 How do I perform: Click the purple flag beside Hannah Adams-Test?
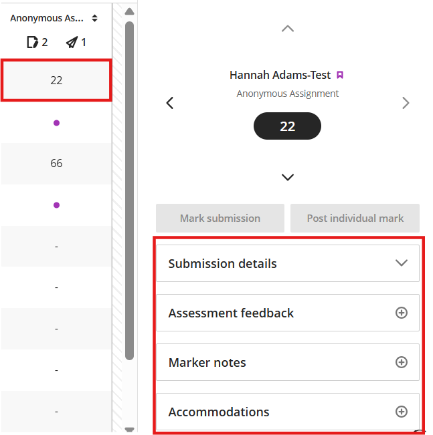[340, 75]
